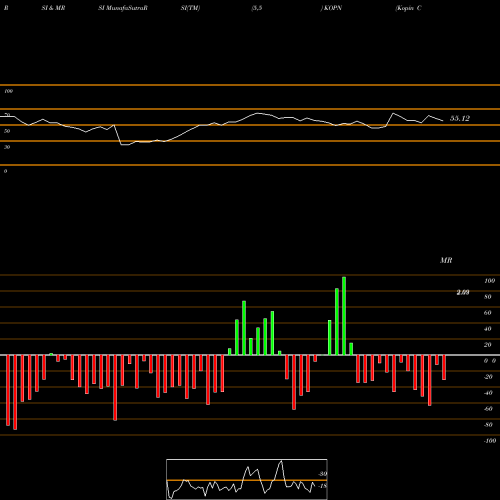Click the 30 level label on RSI axis
Viewport: 500px width, 500px height.
tap(7, 147)
